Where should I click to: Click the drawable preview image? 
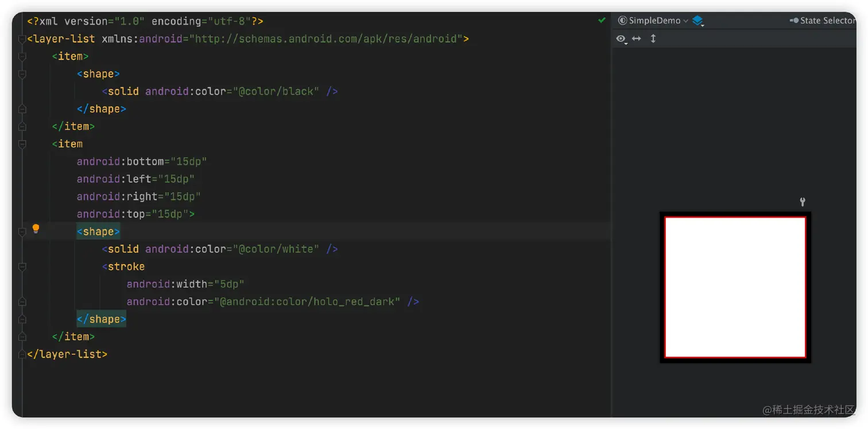click(735, 287)
